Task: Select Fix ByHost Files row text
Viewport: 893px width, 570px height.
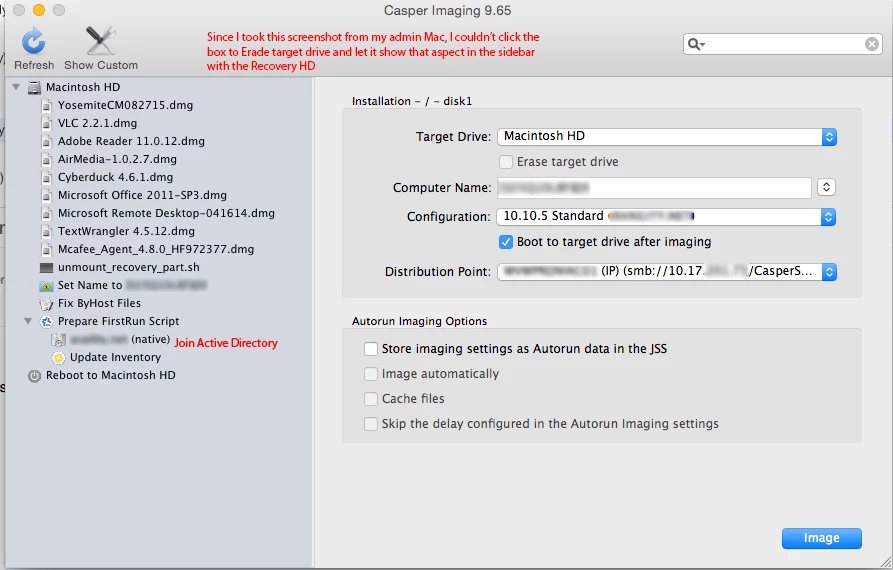Action: (99, 304)
